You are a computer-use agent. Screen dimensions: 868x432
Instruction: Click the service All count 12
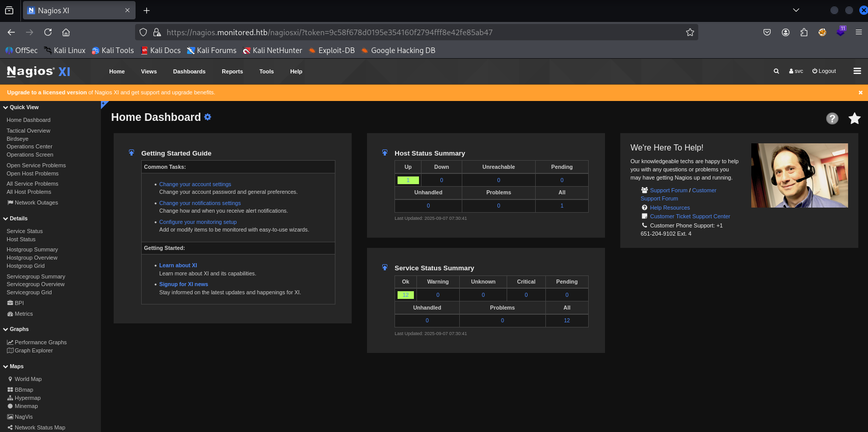[567, 320]
